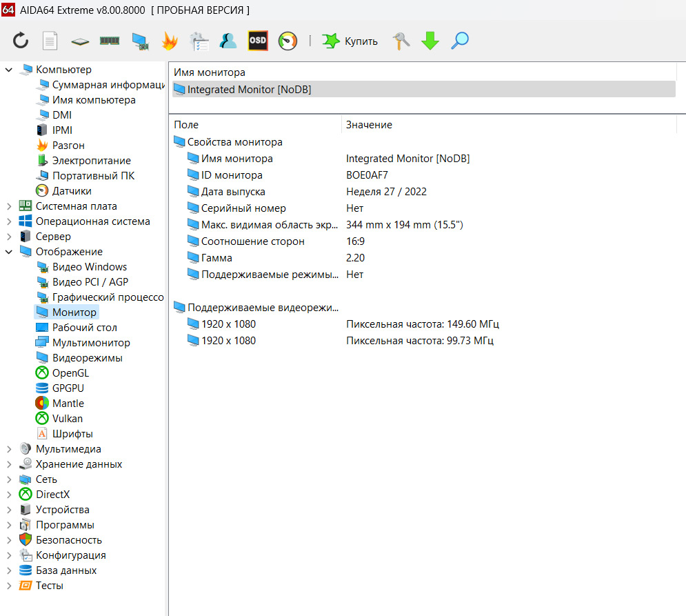Expand the DirectX tree node
Image resolution: width=686 pixels, height=616 pixels.
coord(9,495)
